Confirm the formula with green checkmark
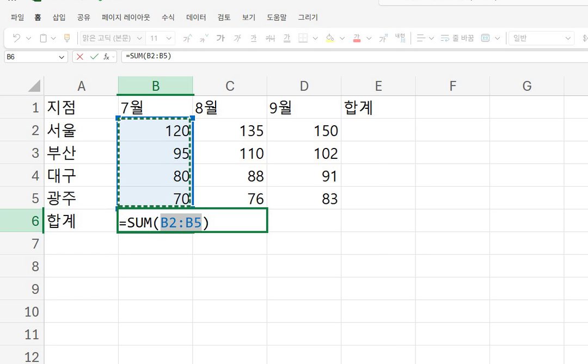Viewport: 588px width, 364px height. [94, 57]
